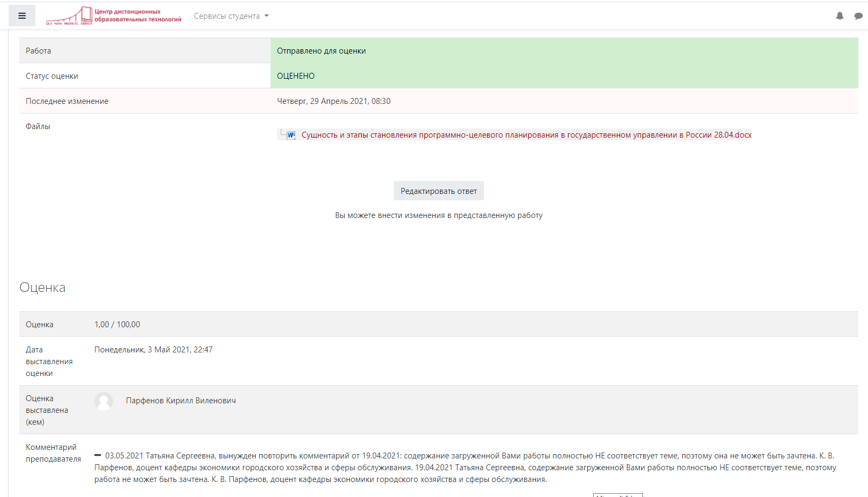The image size is (868, 497).
Task: Click the last modified date 29 Апрель 2021
Action: (333, 101)
